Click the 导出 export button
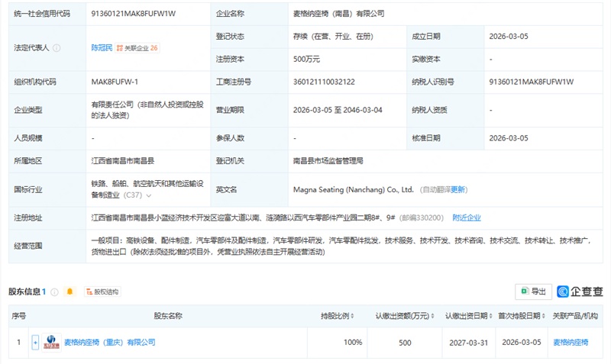611x364 pixels. point(533,292)
